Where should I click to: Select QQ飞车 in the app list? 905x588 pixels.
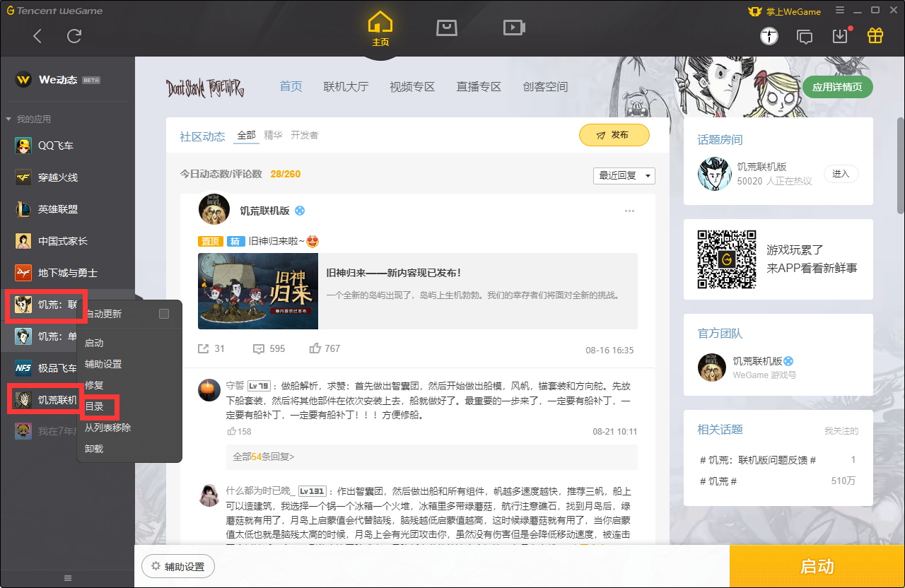click(67, 146)
